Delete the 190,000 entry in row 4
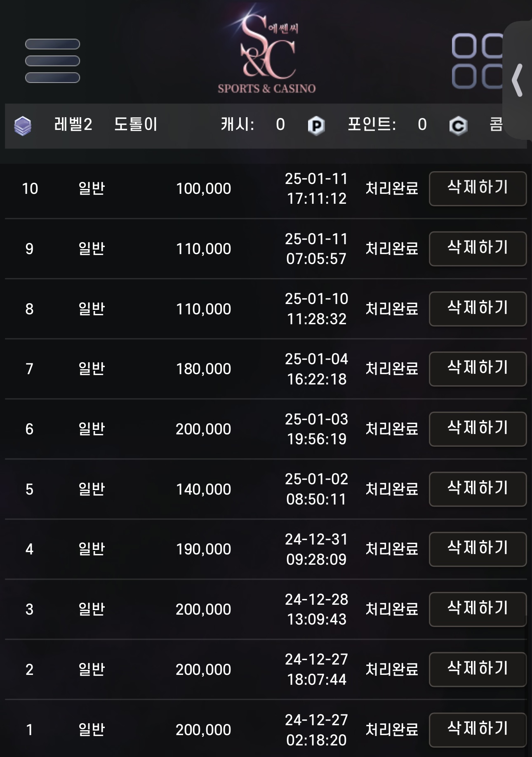This screenshot has height=757, width=532. click(478, 549)
